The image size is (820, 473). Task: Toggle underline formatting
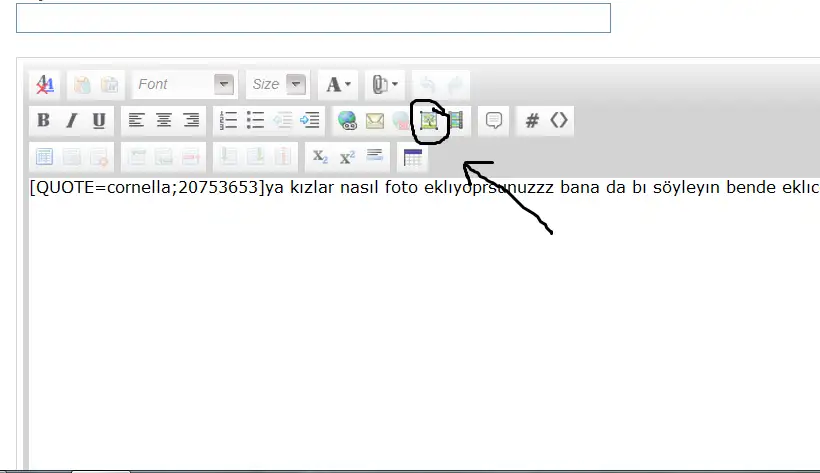coord(98,121)
